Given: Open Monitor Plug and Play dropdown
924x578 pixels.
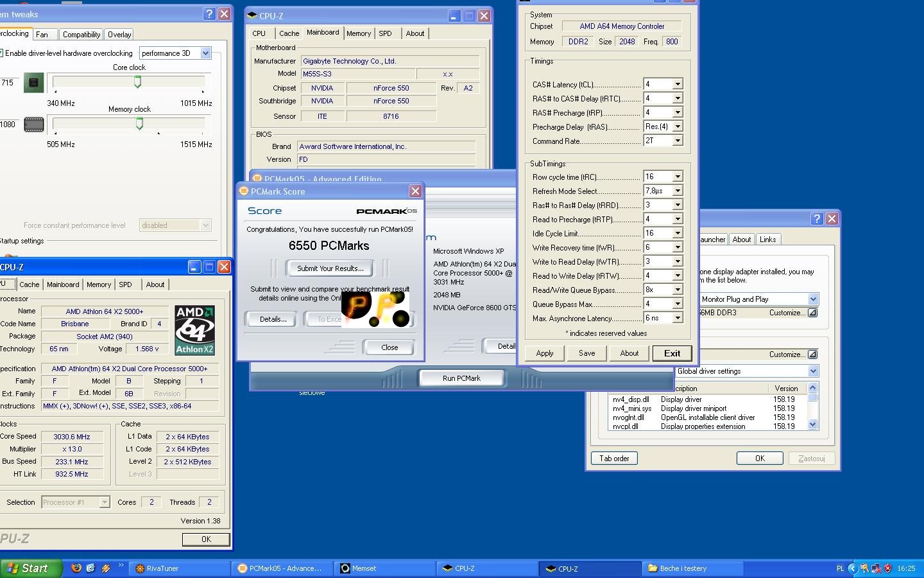Looking at the screenshot, I should click(x=813, y=299).
